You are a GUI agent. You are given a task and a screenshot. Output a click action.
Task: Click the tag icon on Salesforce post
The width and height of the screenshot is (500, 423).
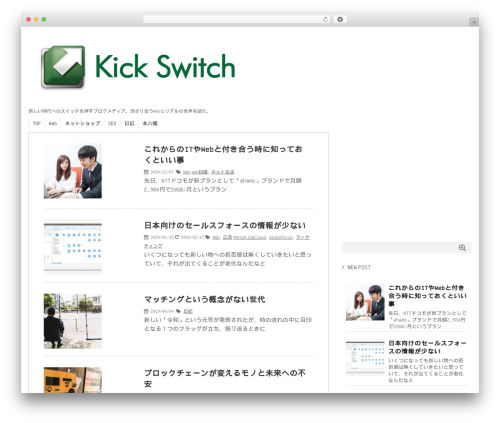coord(208,237)
